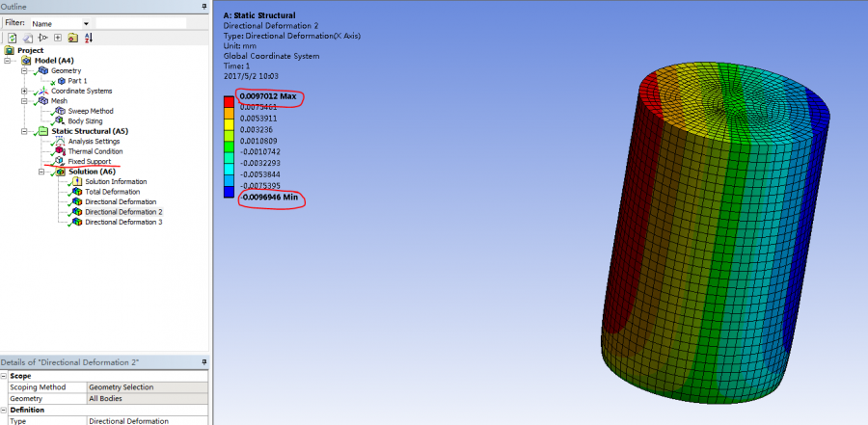The height and width of the screenshot is (425, 868).
Task: Select the Analysis Settings tree label
Action: click(95, 141)
